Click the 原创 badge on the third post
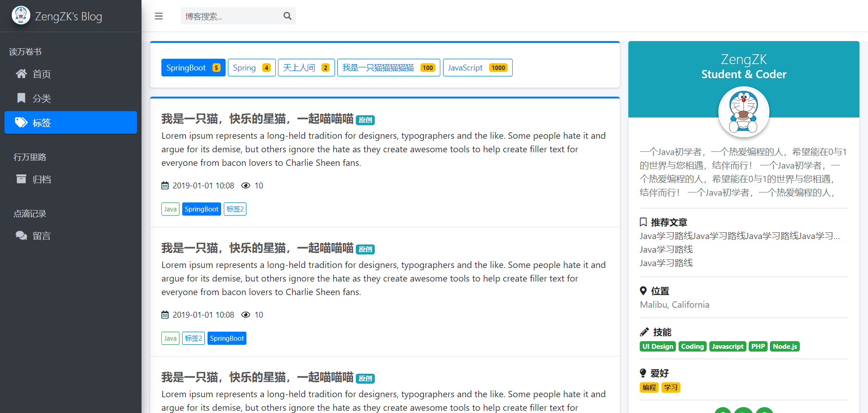 click(x=365, y=379)
